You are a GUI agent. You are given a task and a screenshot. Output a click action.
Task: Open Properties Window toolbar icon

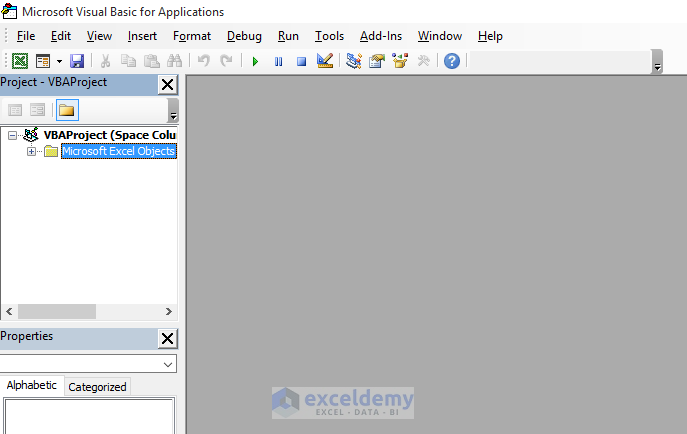point(377,61)
